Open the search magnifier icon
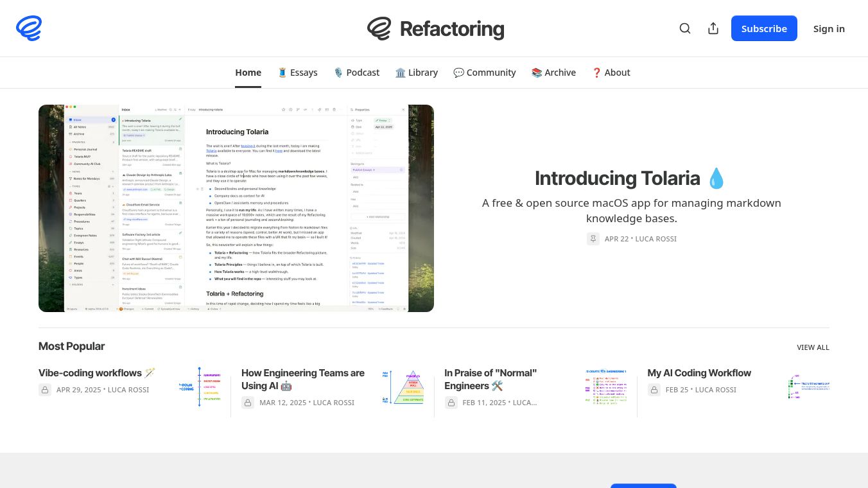Screen dimensions: 868x488 (685, 28)
